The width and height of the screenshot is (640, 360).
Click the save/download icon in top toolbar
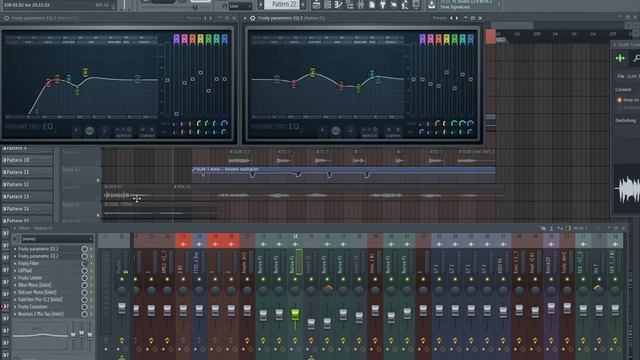(431, 5)
